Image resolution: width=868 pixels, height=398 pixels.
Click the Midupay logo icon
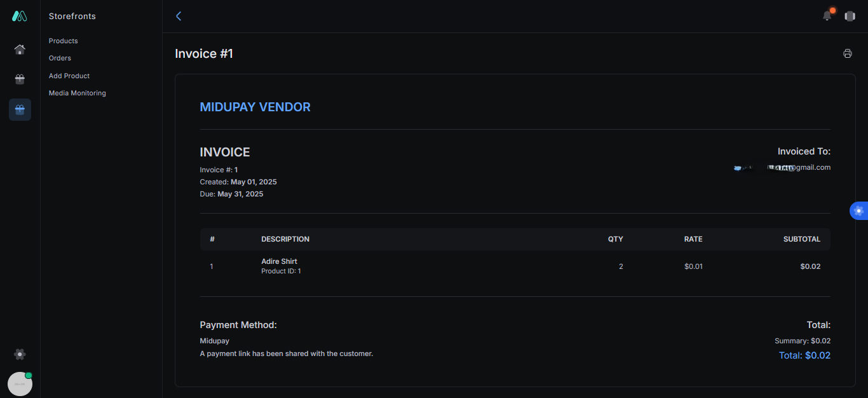pyautogui.click(x=20, y=16)
